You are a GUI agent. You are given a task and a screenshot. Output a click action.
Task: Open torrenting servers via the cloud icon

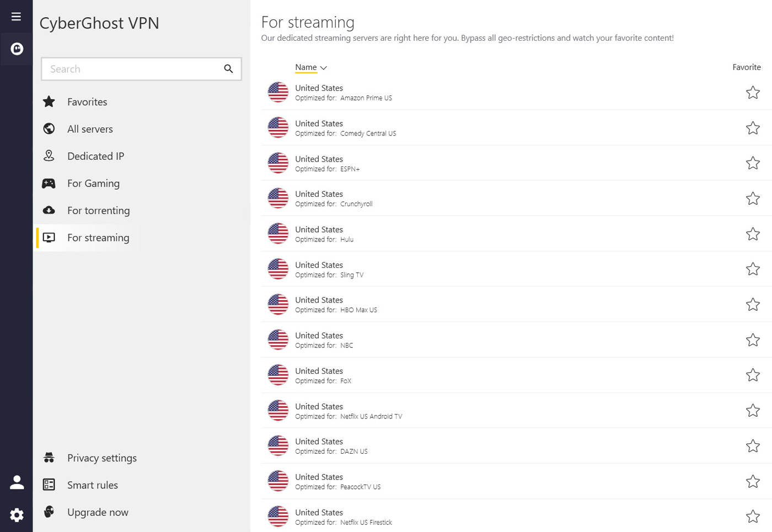49,210
